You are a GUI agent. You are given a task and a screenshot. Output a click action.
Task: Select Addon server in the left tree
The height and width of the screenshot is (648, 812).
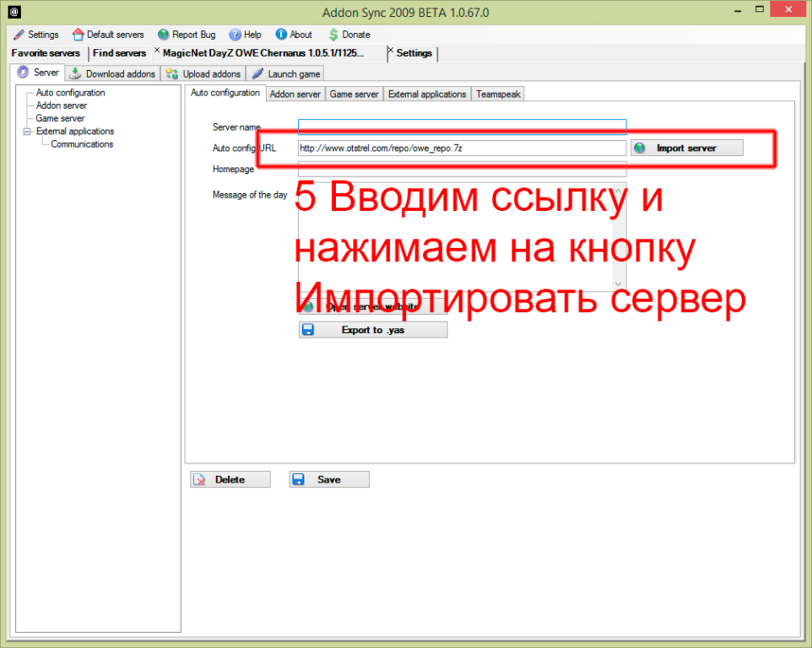(61, 105)
